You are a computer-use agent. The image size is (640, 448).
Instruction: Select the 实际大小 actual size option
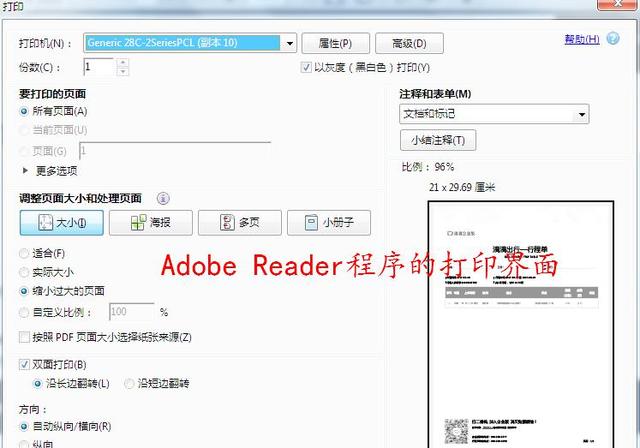24,272
